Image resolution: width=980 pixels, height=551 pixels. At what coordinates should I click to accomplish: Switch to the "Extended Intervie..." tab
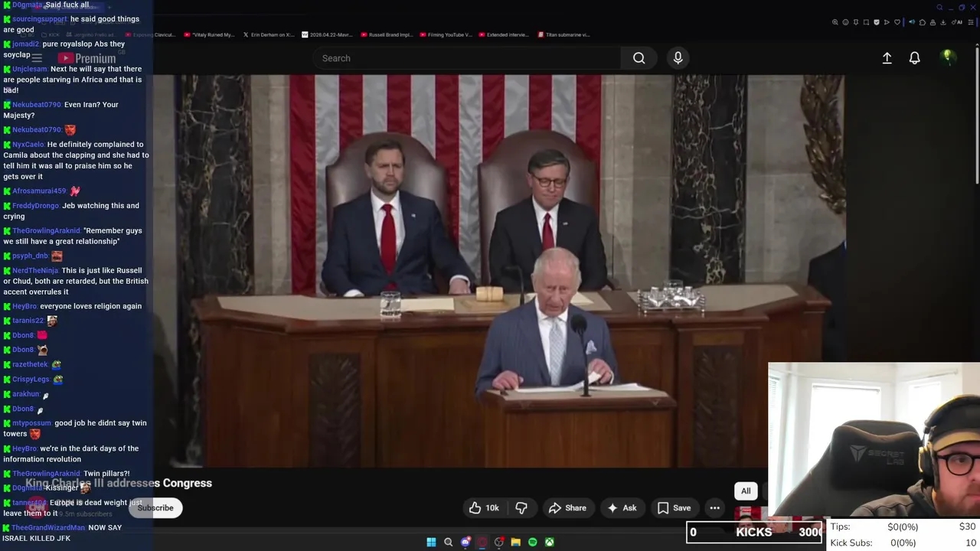click(x=503, y=34)
